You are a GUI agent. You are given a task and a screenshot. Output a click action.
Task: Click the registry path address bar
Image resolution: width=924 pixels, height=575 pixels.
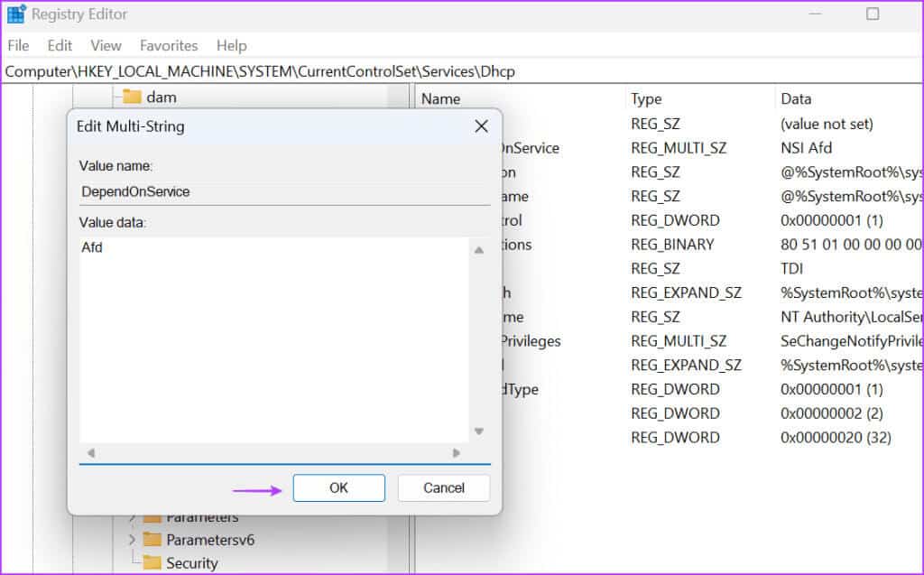[x=462, y=71]
